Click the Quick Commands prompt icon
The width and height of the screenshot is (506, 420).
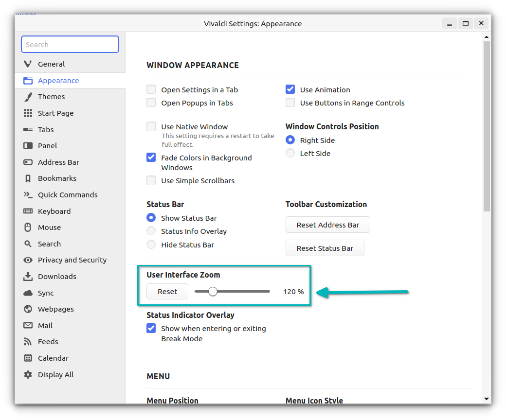coord(28,195)
